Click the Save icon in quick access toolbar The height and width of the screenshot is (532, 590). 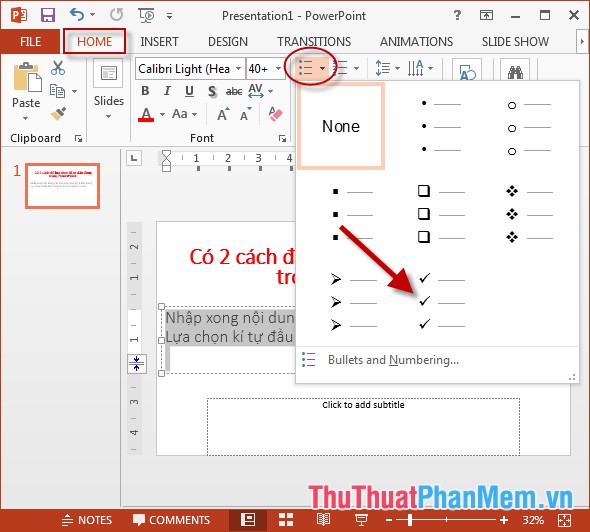coord(48,15)
